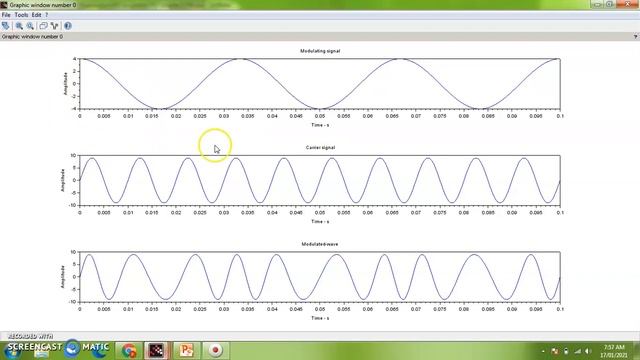Click the Amplitude label of the Carrier signal plot
This screenshot has height=360, width=640.
(63, 180)
